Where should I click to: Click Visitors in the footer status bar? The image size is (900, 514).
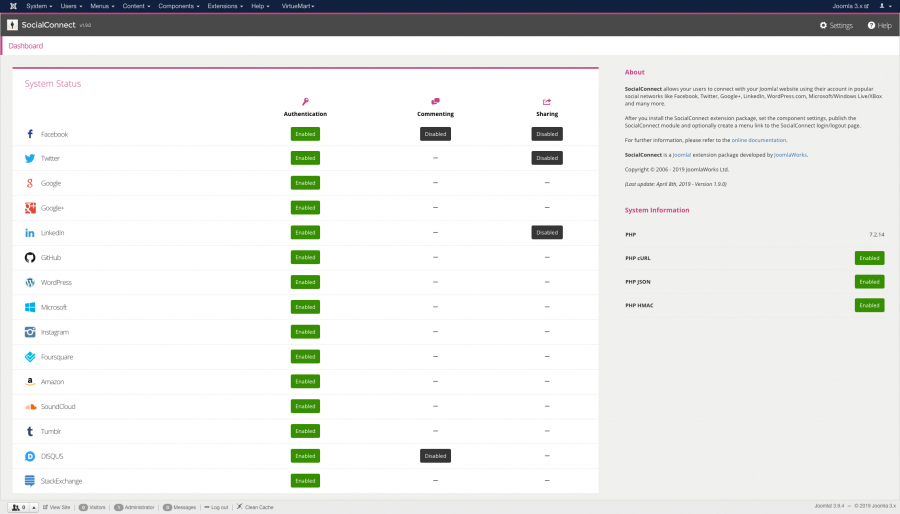[92, 507]
